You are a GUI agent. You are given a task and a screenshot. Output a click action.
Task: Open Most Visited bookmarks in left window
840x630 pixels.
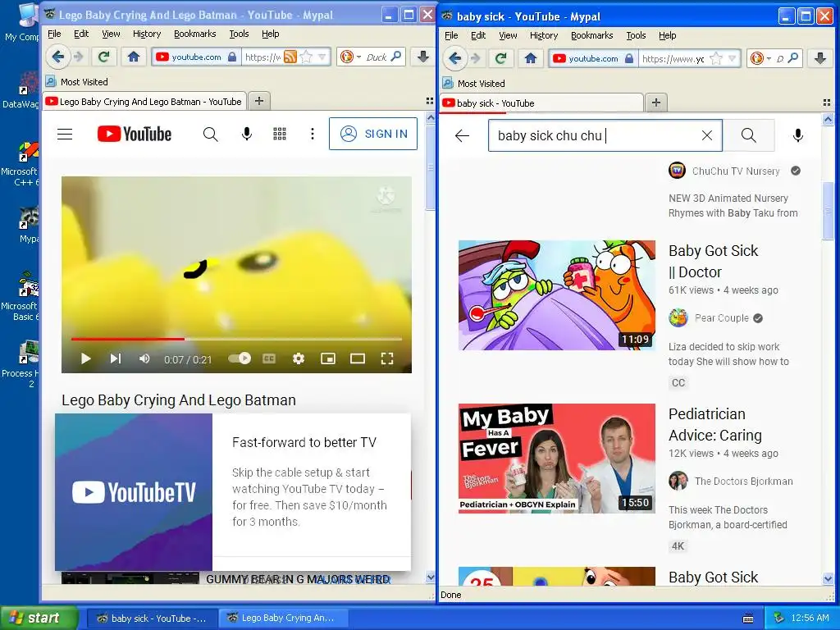pos(77,82)
